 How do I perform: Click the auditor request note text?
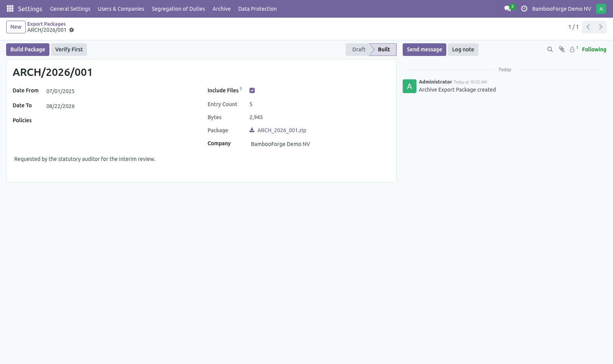pyautogui.click(x=85, y=159)
